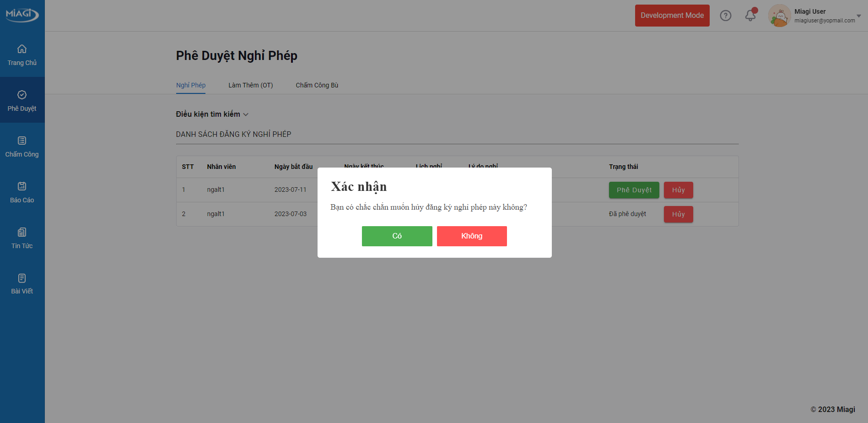
Task: Click Phê Duyệt button in row 1
Action: [x=634, y=190]
